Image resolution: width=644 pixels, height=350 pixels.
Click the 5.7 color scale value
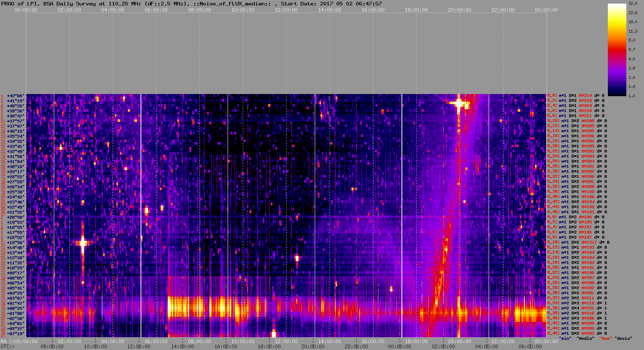[x=631, y=50]
